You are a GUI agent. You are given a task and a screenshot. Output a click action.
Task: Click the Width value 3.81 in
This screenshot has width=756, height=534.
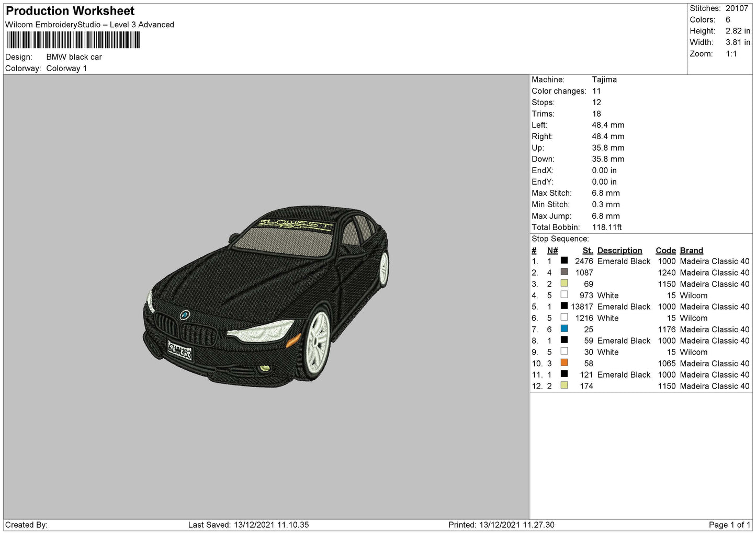738,42
